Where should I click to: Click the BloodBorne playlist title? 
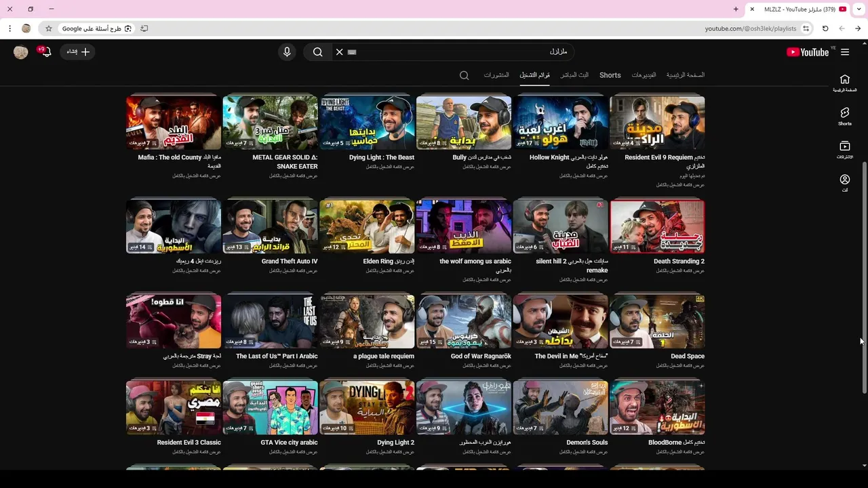pos(676,443)
